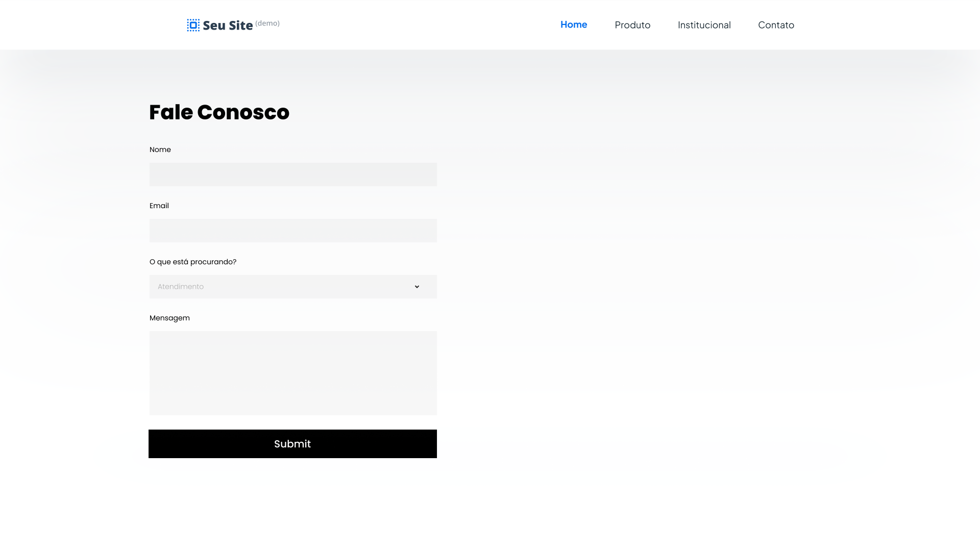Click the (demo) text beside the logo

(x=267, y=23)
